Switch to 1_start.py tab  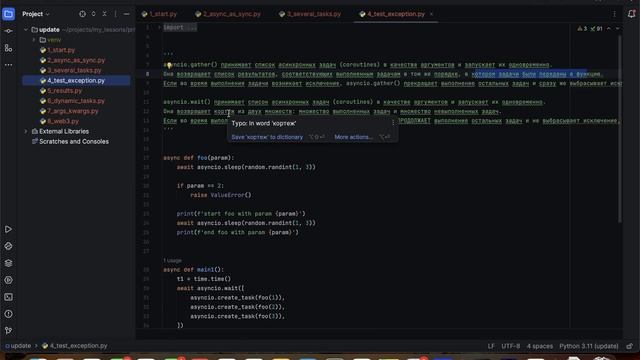pos(159,14)
